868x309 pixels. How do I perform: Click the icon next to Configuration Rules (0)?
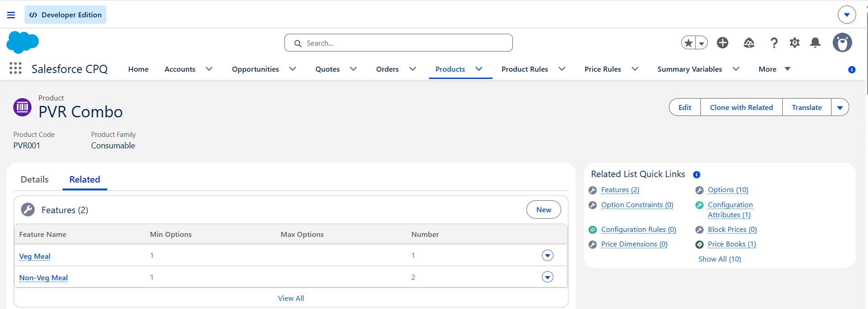pos(593,230)
